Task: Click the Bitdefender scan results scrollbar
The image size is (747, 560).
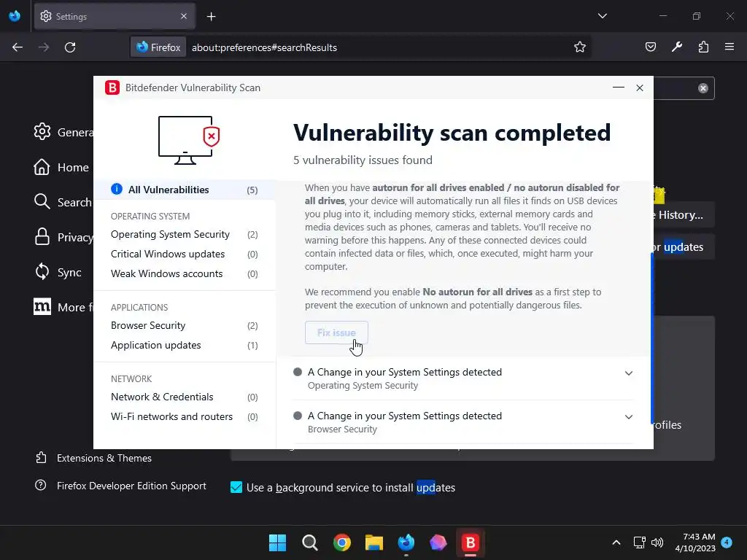Action: pyautogui.click(x=651, y=338)
